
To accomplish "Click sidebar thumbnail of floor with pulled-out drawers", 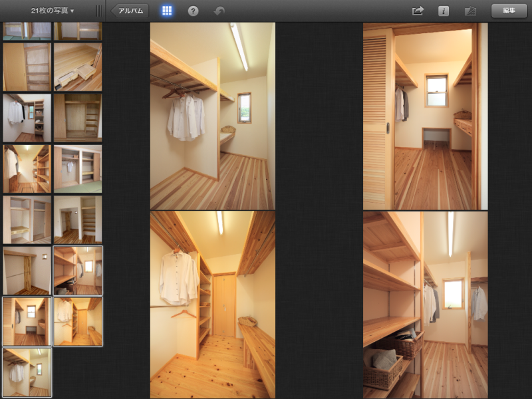I will (78, 67).
